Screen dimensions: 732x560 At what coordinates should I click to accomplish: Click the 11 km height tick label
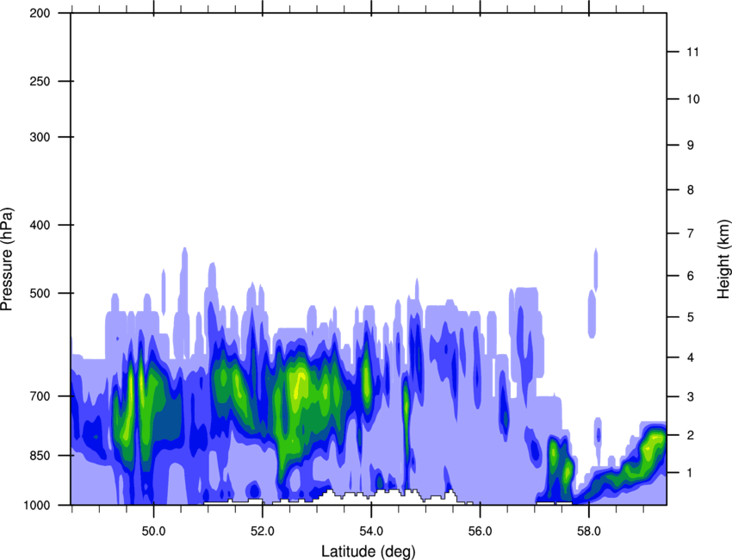point(692,52)
